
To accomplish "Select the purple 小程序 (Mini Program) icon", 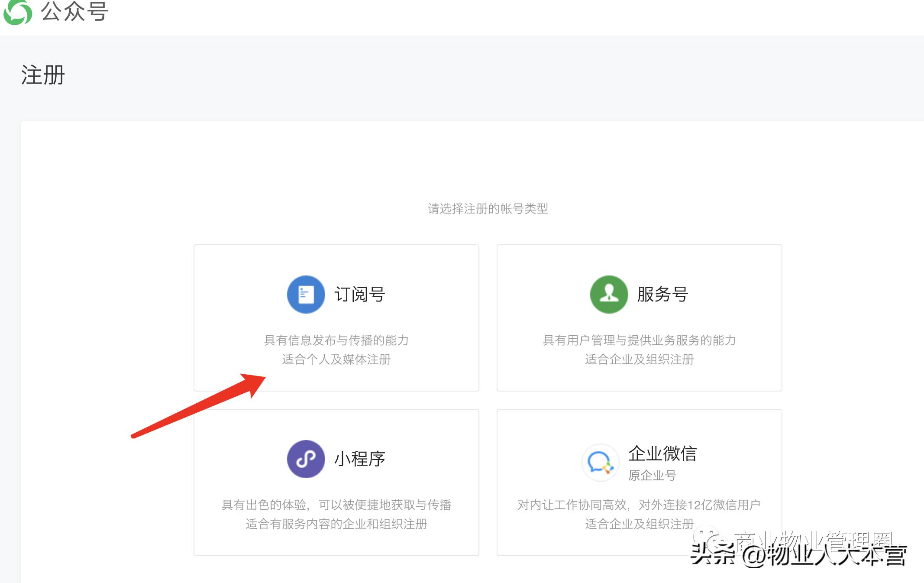I will (306, 459).
